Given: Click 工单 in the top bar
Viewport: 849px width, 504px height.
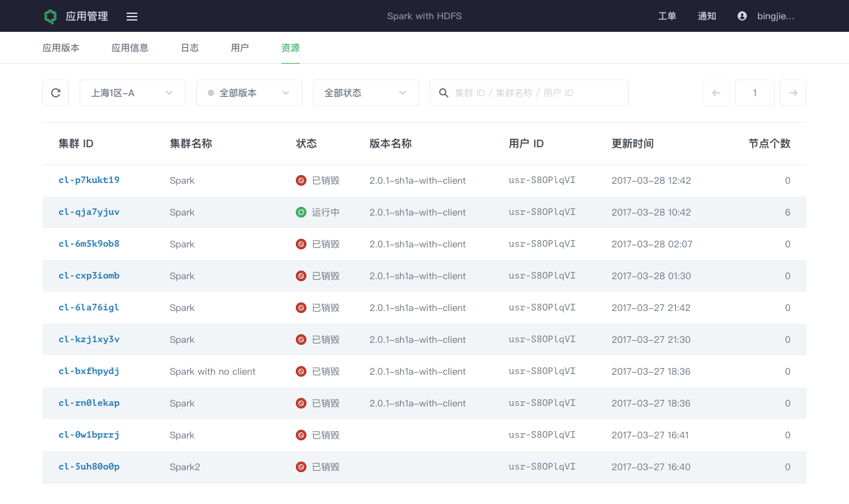Looking at the screenshot, I should pyautogui.click(x=667, y=16).
